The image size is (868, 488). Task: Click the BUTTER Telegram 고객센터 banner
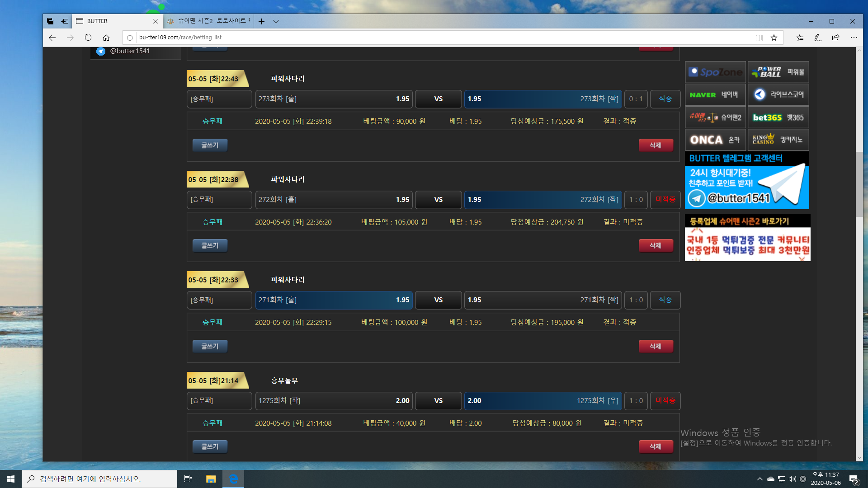click(x=747, y=181)
